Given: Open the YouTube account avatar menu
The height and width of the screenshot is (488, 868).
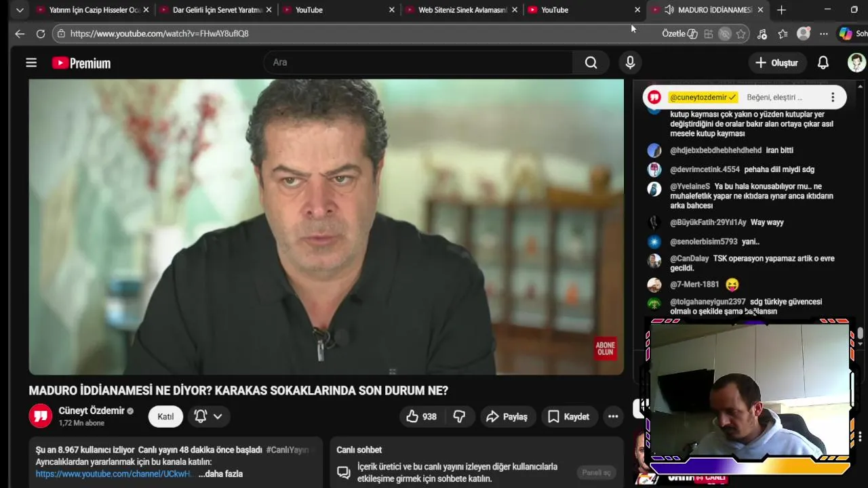Looking at the screenshot, I should (856, 62).
